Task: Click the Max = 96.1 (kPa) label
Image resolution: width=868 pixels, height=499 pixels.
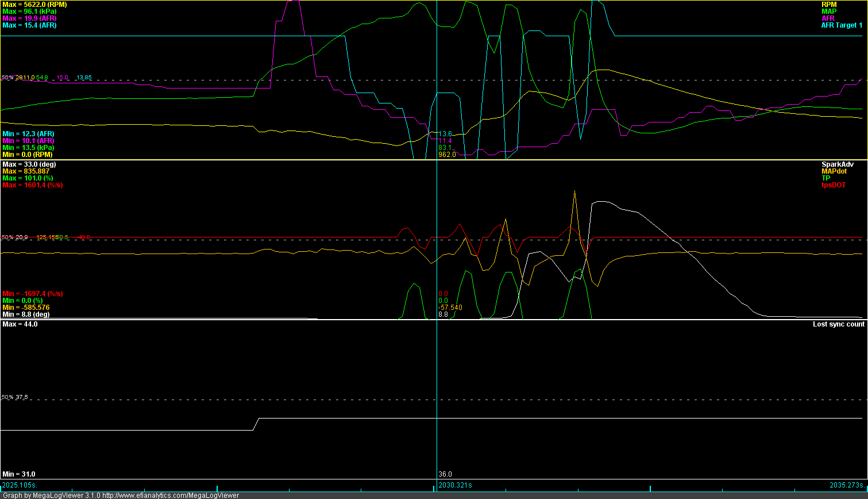Action: point(30,11)
